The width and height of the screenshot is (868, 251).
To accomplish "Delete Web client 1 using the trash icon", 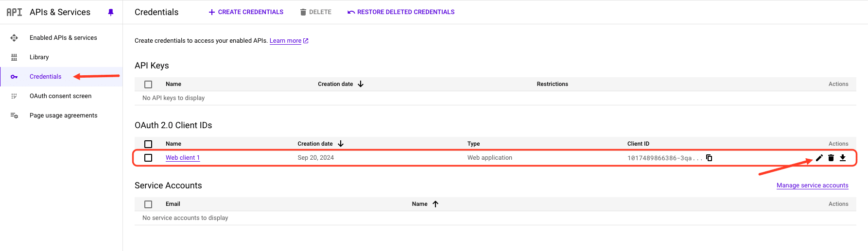I will [831, 158].
